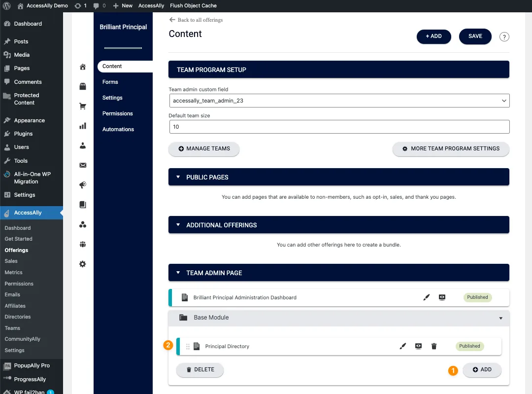This screenshot has height=394, width=532.
Task: Follow the Back to all offerings link
Action: [196, 20]
